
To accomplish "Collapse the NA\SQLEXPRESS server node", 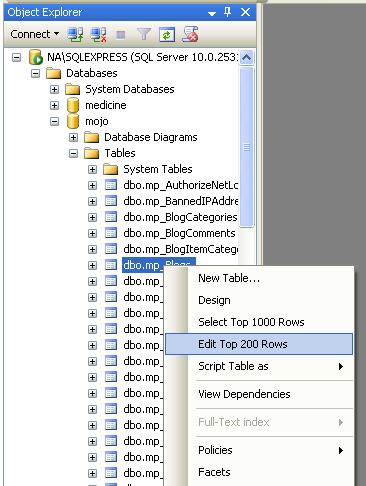I will pos(16,57).
